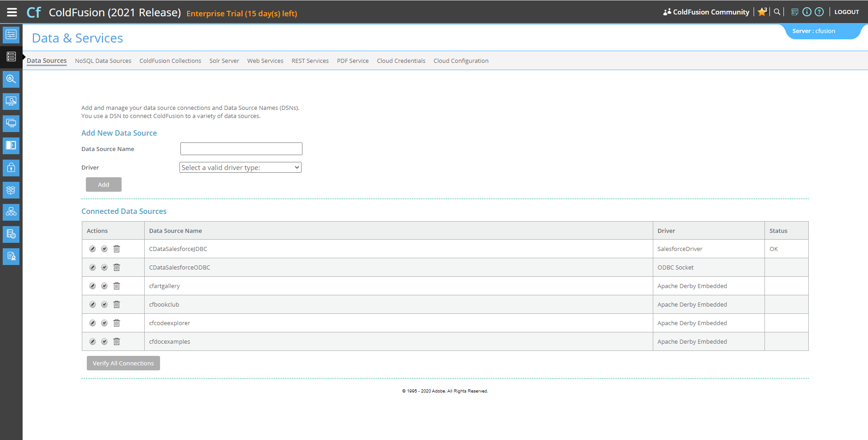The width and height of the screenshot is (868, 440).
Task: Click the LOGOUT link
Action: pyautogui.click(x=846, y=12)
